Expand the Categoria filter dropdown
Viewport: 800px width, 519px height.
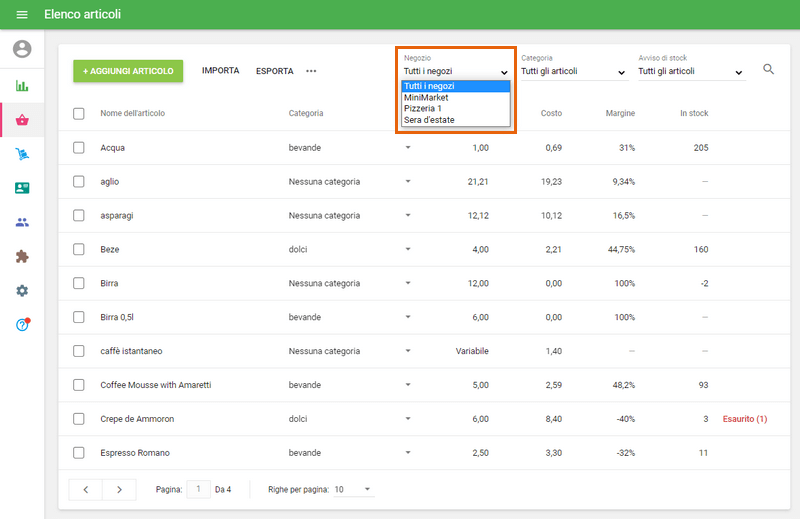pos(573,72)
